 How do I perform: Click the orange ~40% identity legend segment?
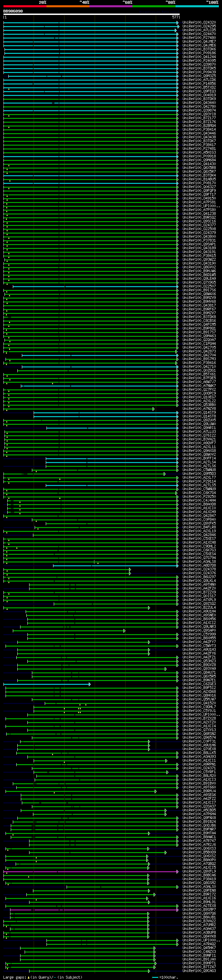68,6
